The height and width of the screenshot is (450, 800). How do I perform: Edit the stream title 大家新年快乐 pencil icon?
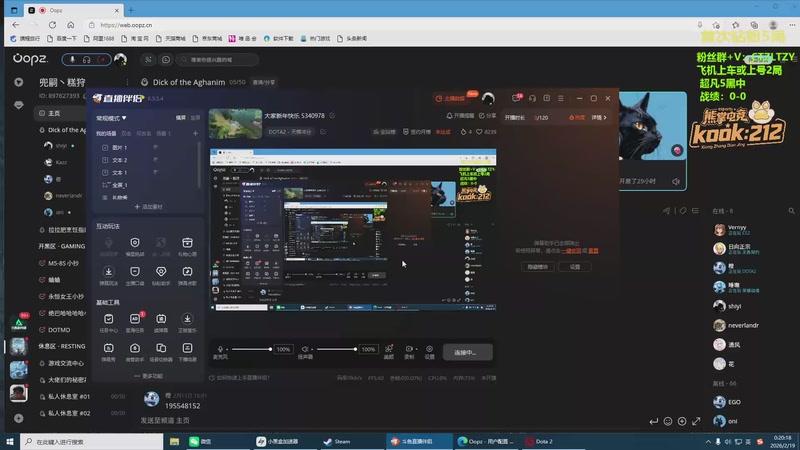[x=332, y=116]
